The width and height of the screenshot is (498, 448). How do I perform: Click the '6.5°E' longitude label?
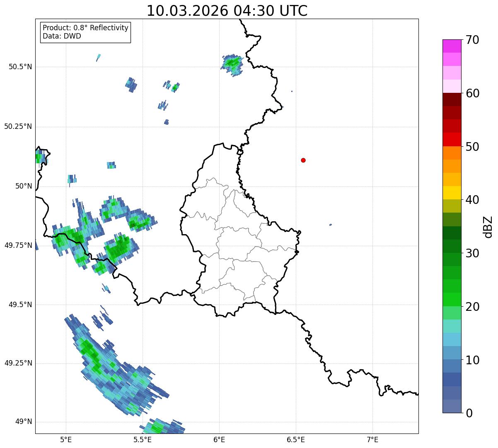pyautogui.click(x=296, y=439)
